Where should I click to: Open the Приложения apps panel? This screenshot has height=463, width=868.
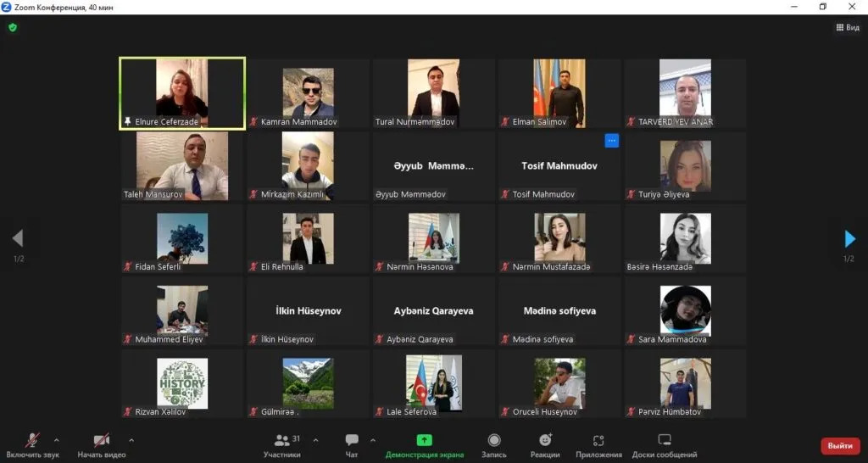(598, 446)
